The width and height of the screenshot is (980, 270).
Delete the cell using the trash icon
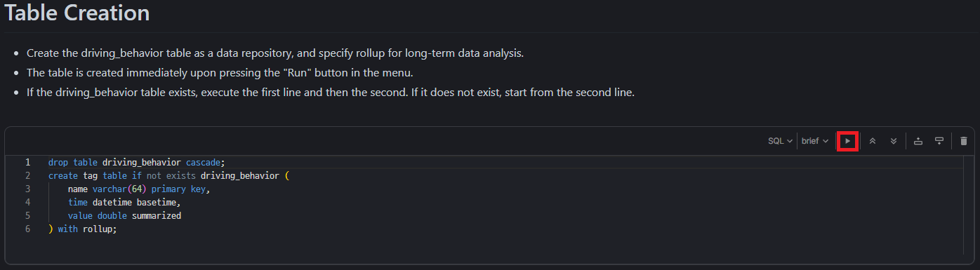coord(964,141)
